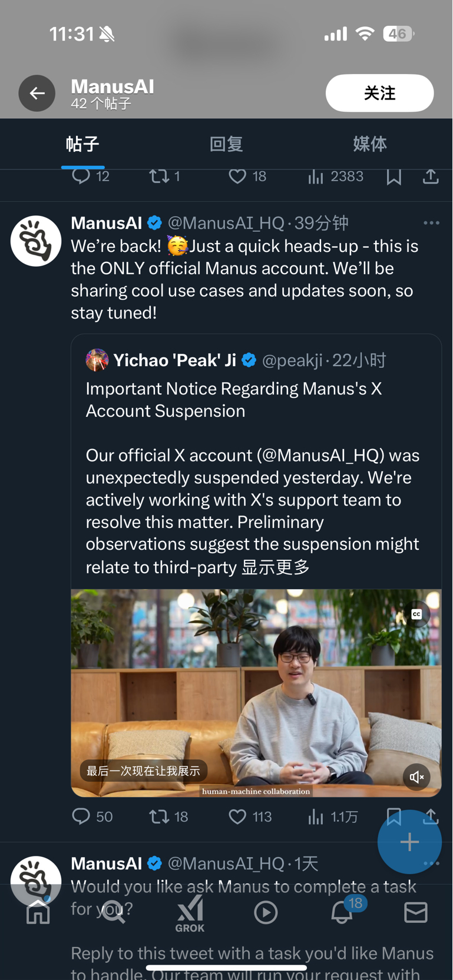Open the 媒体 tab
Viewport: 453px width, 980px height.
pos(370,144)
